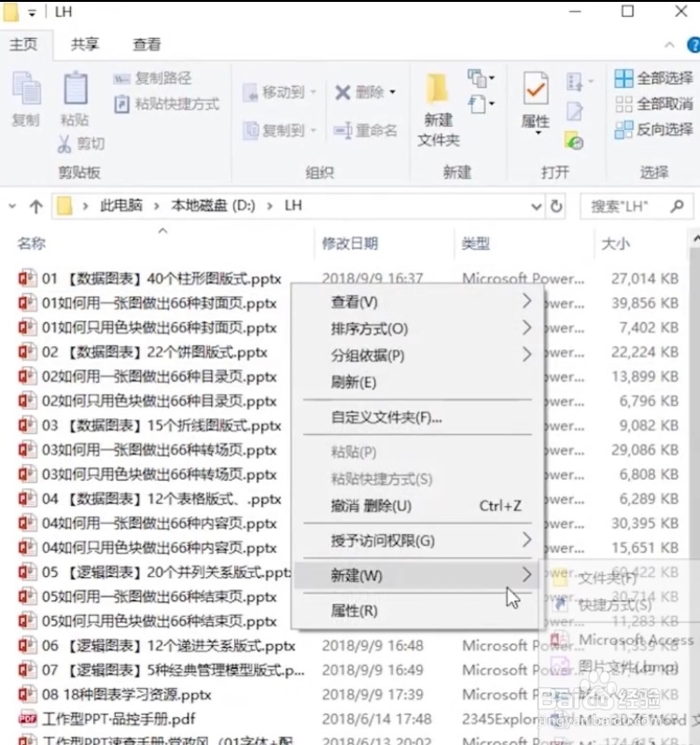Choose Customize folder (自定义文件夹) menu entry
Image resolution: width=700 pixels, height=745 pixels.
click(x=417, y=417)
